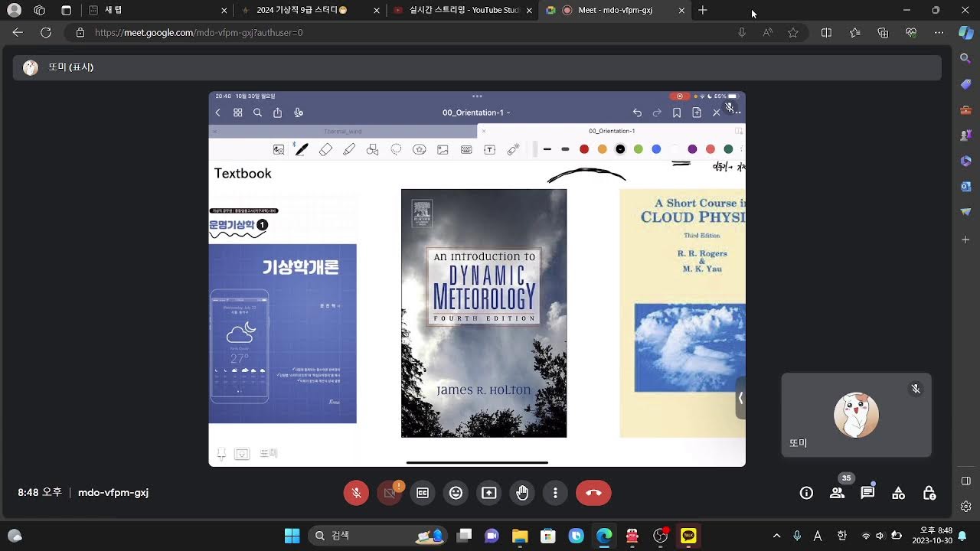Click the redo arrow in notes app
This screenshot has width=980, height=551.
(x=657, y=112)
